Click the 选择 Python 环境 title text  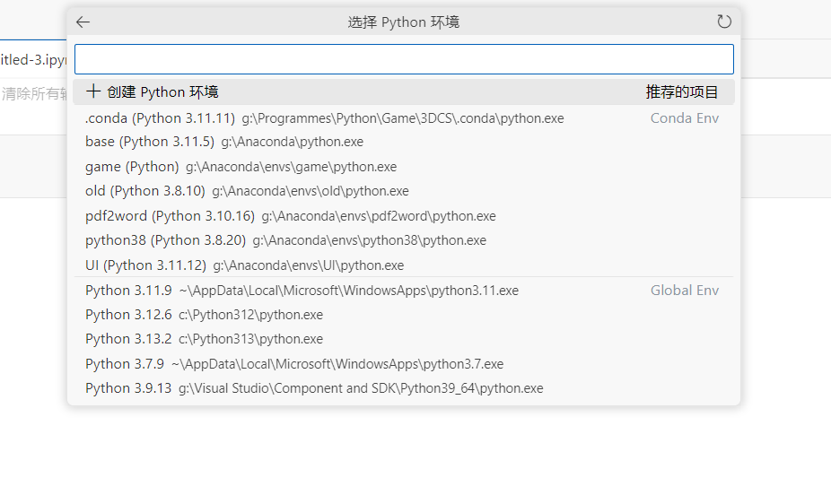coord(404,22)
